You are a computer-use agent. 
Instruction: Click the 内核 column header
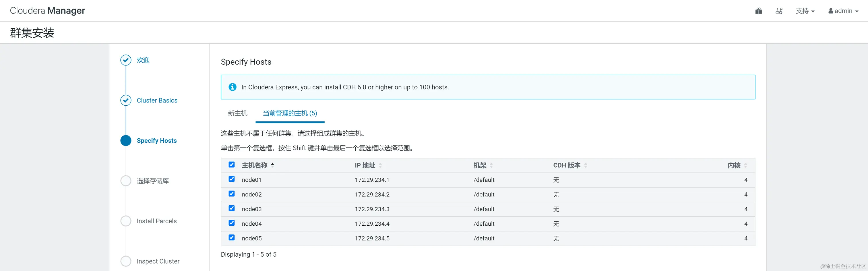click(734, 165)
